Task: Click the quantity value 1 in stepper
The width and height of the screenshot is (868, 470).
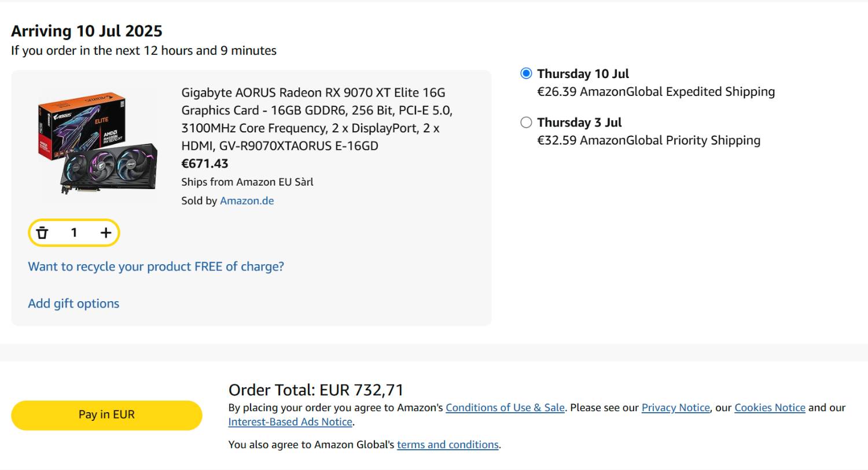Action: pyautogui.click(x=74, y=233)
